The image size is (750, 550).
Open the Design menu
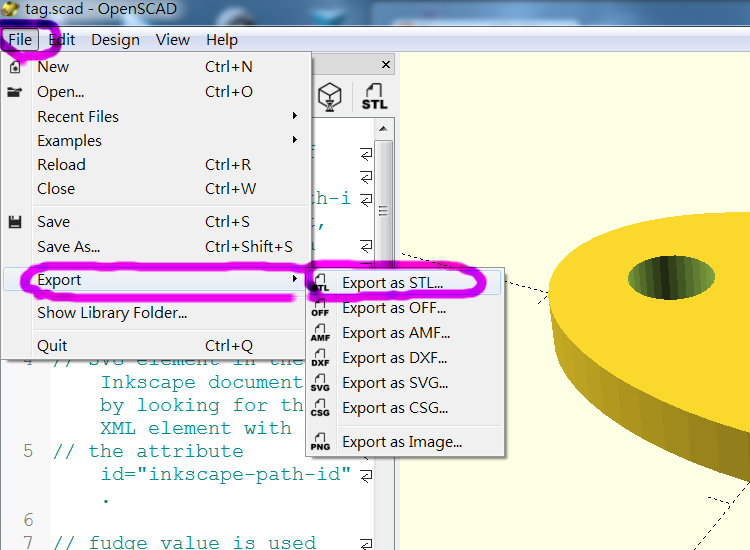point(115,40)
